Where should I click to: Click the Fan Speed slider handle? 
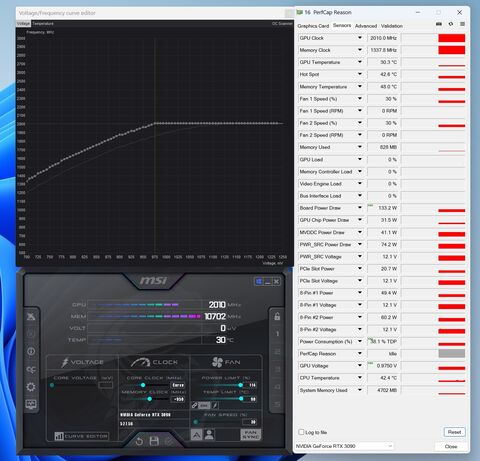click(196, 422)
